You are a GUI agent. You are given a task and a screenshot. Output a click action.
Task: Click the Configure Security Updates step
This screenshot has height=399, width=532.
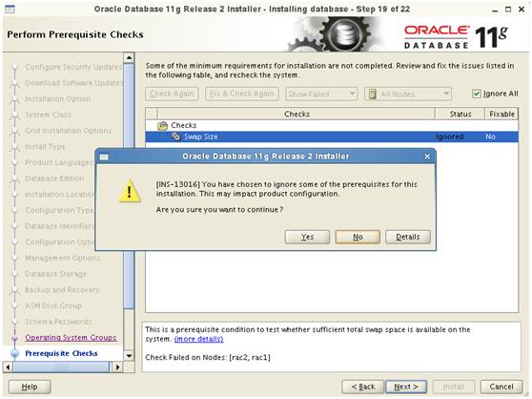click(73, 67)
